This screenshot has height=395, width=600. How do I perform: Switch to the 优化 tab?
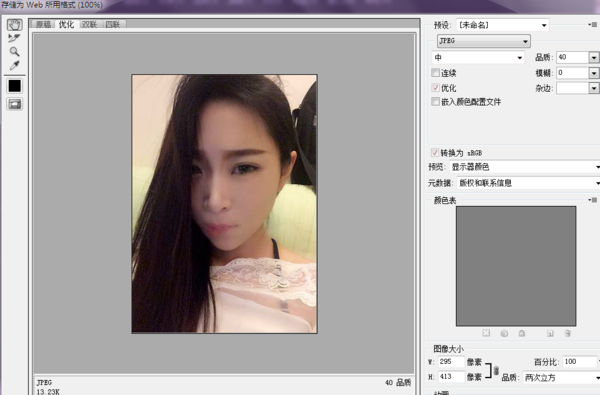click(x=66, y=24)
